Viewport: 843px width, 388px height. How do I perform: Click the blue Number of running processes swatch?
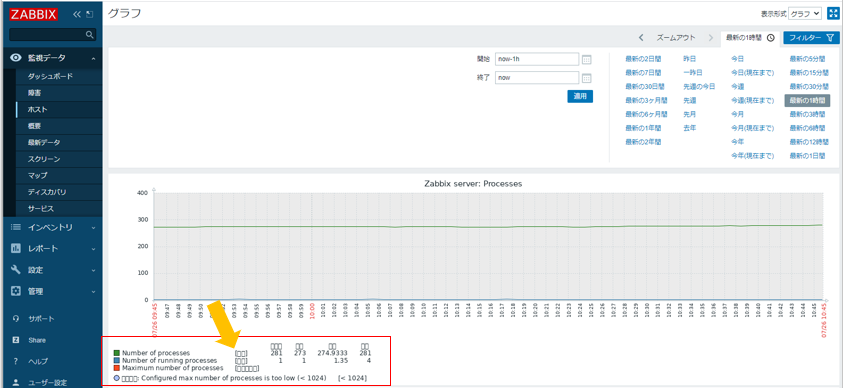pyautogui.click(x=117, y=361)
